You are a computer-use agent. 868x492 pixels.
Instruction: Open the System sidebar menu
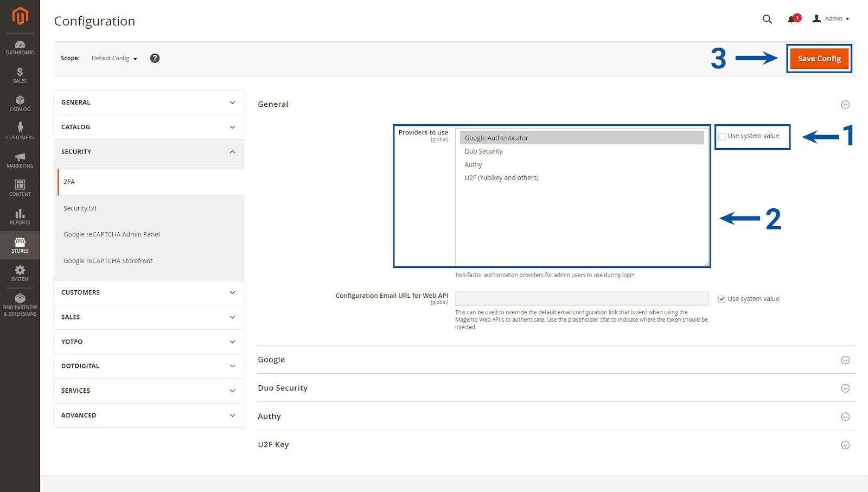coord(20,273)
